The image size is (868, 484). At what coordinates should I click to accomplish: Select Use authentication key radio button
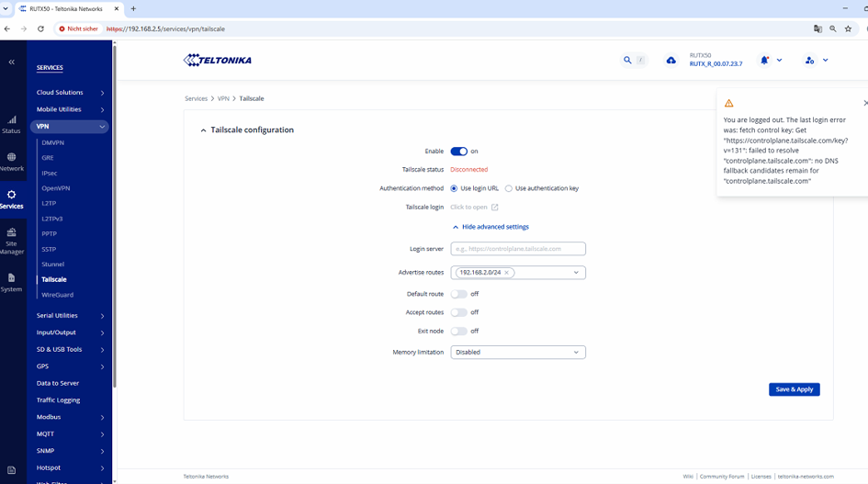(x=509, y=188)
